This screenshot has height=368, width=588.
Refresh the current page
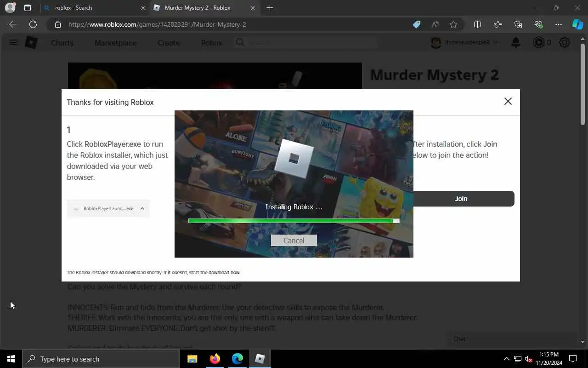point(33,24)
